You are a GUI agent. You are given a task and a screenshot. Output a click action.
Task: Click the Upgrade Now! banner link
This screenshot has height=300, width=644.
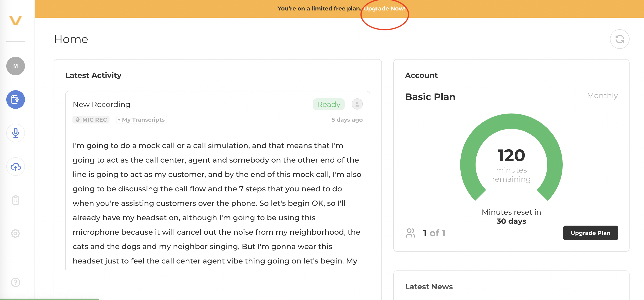(x=384, y=9)
